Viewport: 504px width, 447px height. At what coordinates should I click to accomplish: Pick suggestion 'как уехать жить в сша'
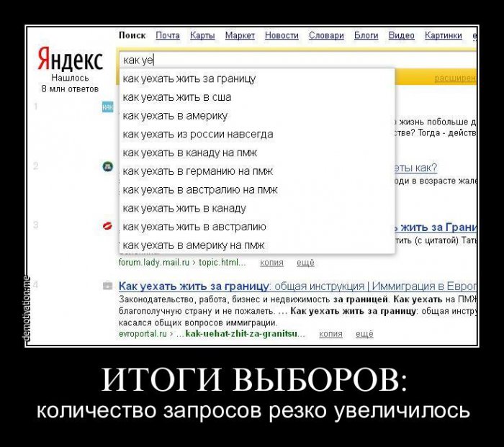pos(256,97)
